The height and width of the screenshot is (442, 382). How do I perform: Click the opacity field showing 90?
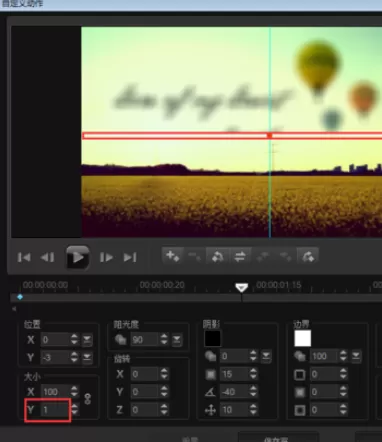click(144, 340)
